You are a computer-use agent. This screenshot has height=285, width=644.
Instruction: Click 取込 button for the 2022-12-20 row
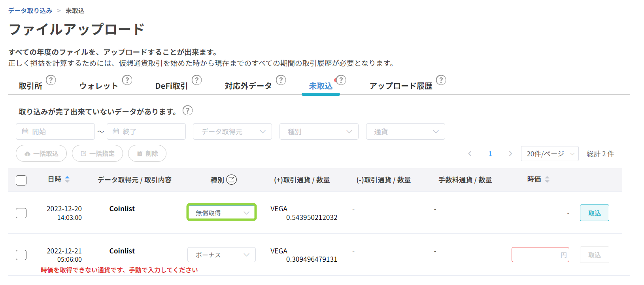(x=594, y=213)
